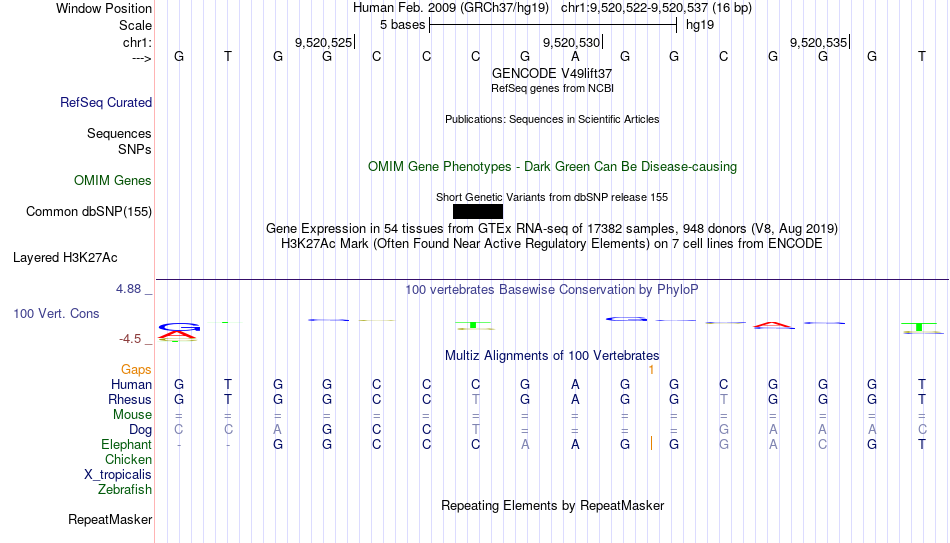Click the RefSeq genes from NCBI title
This screenshot has width=950, height=543.
pyautogui.click(x=553, y=88)
